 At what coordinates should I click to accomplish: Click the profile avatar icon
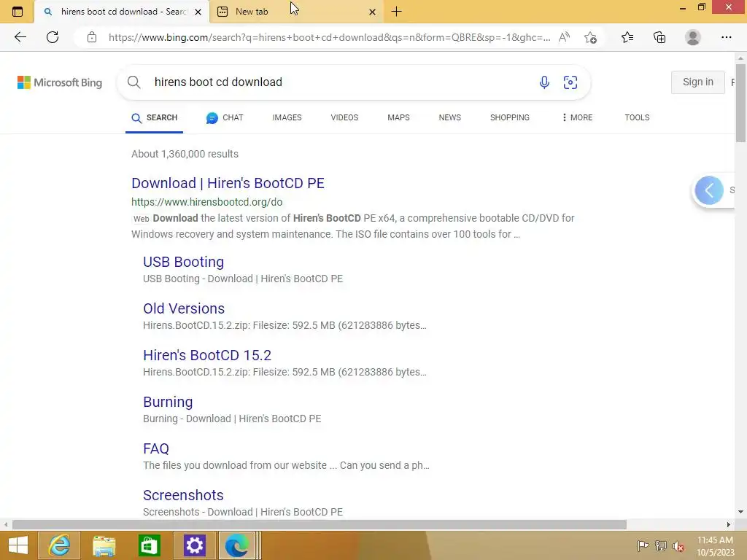693,37
